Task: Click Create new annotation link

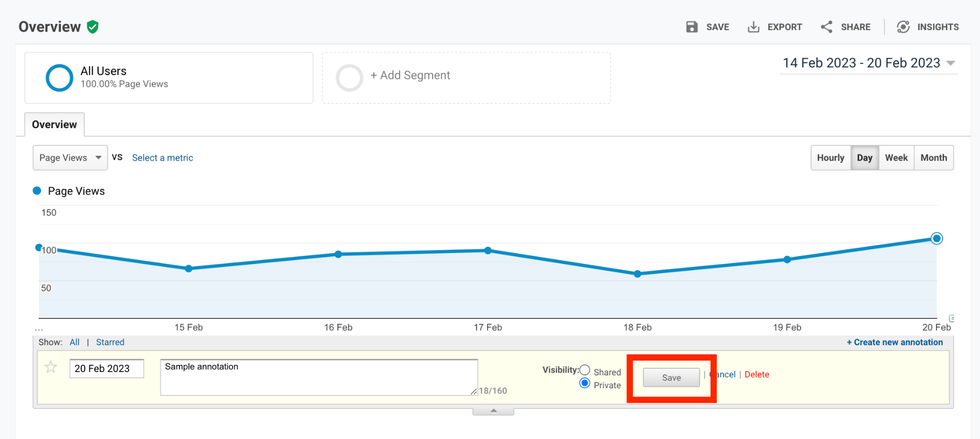Action: pos(895,342)
